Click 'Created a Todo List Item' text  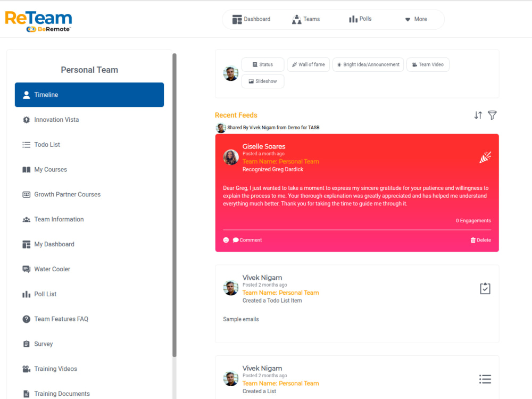tap(272, 301)
